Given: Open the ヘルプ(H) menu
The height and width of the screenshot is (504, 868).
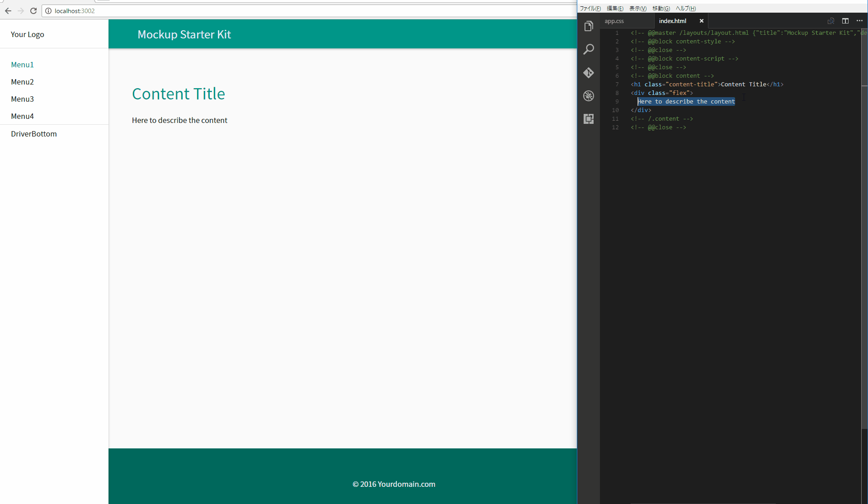Looking at the screenshot, I should coord(685,9).
